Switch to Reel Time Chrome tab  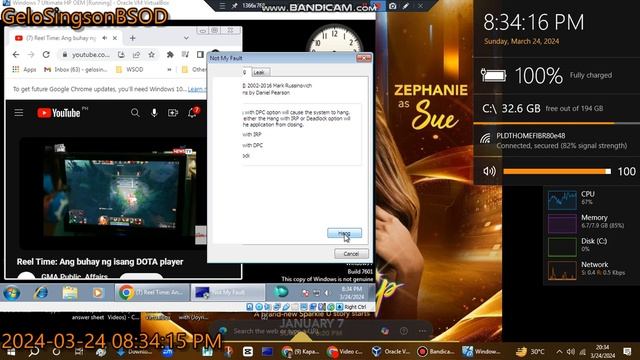click(x=61, y=38)
